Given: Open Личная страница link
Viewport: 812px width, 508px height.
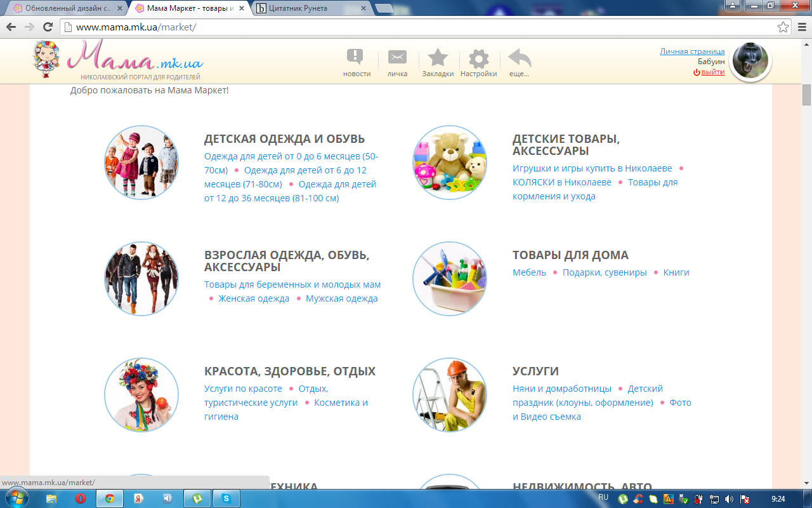Looking at the screenshot, I should pos(691,51).
